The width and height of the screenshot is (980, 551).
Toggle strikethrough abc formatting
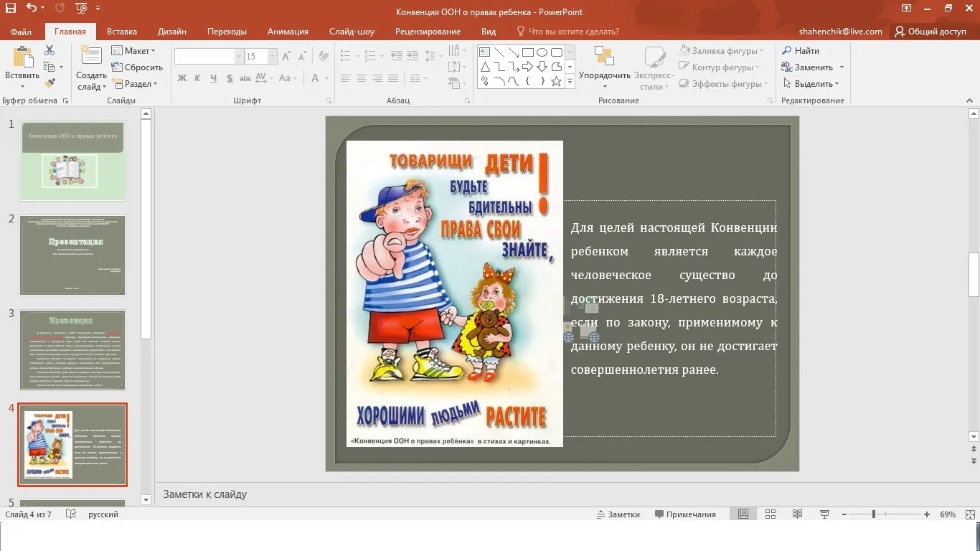coord(245,78)
